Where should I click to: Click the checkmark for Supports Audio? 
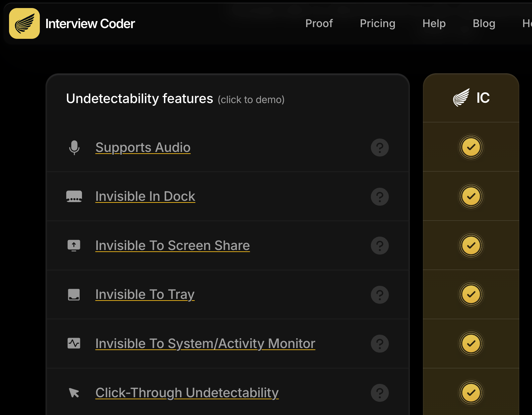click(x=471, y=147)
